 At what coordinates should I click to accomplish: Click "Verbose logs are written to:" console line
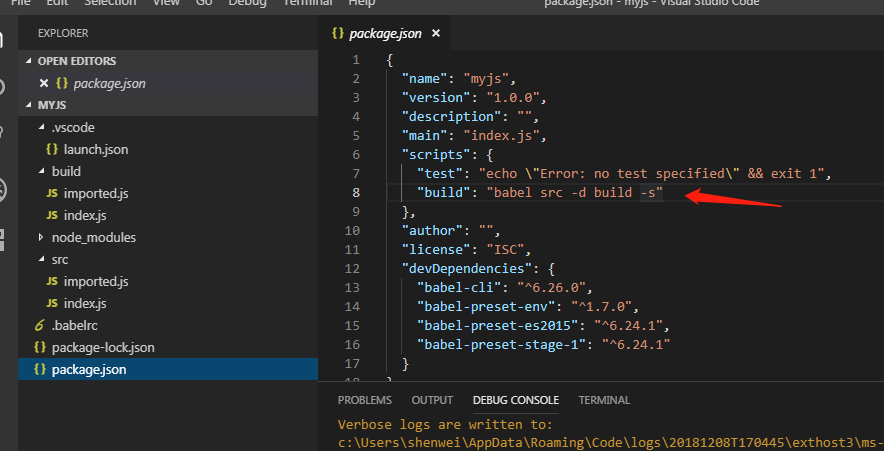pos(445,425)
